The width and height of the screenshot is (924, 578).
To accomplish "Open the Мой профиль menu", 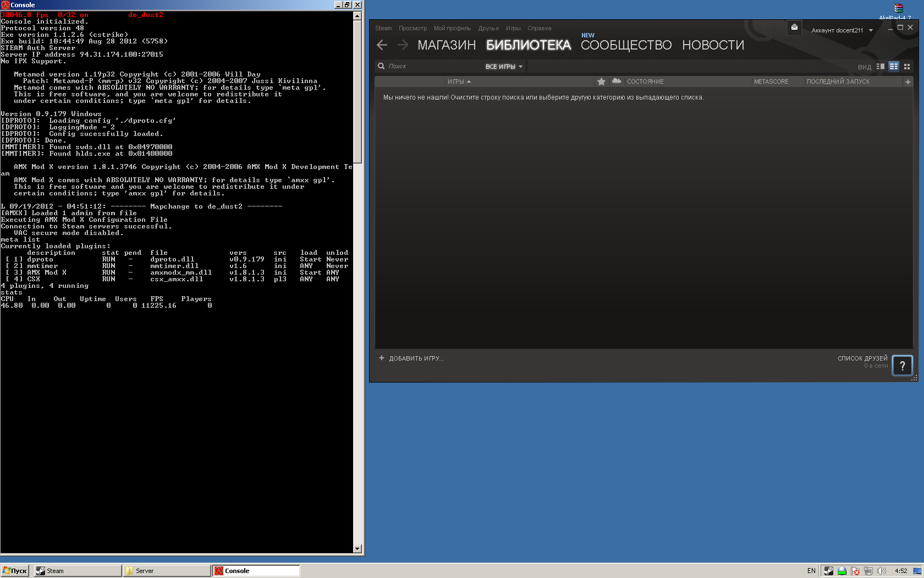I will coord(452,28).
